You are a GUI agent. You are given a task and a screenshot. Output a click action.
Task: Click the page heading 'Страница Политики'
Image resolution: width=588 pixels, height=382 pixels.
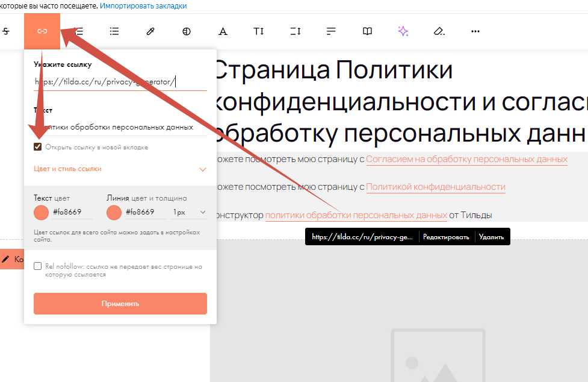click(x=334, y=70)
